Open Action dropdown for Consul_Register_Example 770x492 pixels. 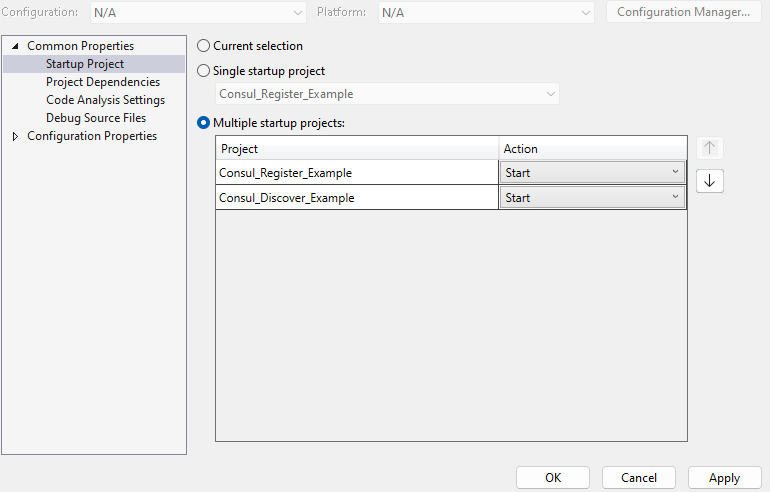click(x=592, y=172)
